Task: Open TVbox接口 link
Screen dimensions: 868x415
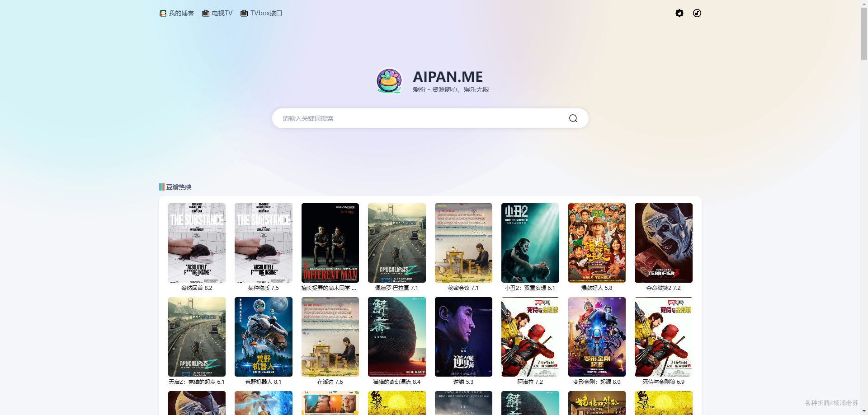Action: (261, 13)
